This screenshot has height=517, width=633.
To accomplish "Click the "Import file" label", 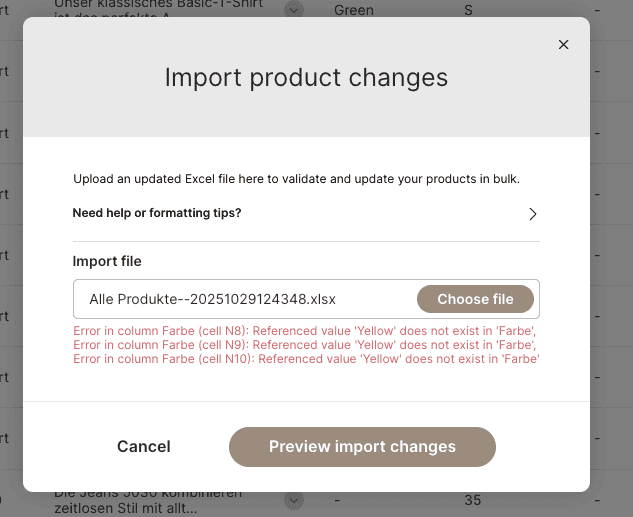I will point(107,261).
